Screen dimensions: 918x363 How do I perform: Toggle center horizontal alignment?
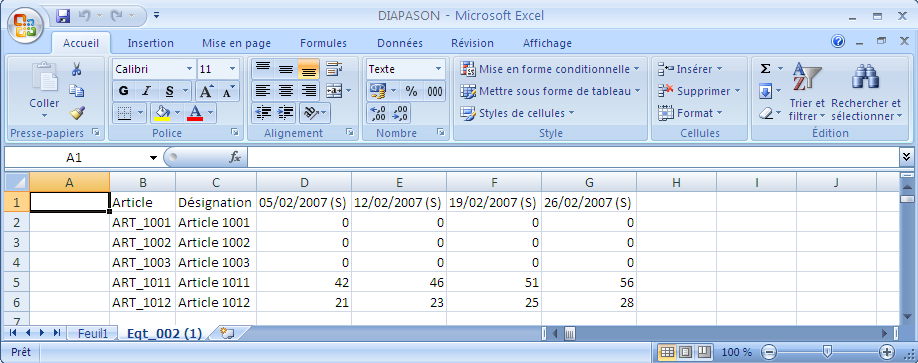tap(286, 91)
